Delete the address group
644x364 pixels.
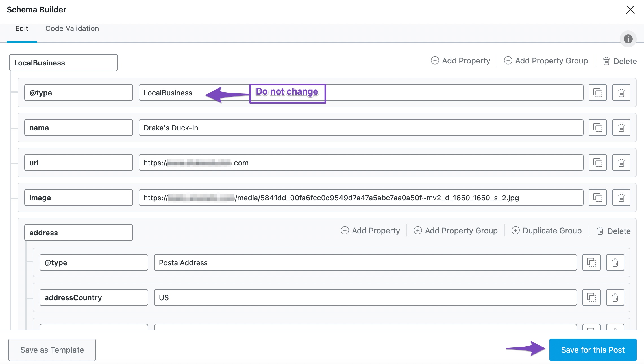point(613,231)
